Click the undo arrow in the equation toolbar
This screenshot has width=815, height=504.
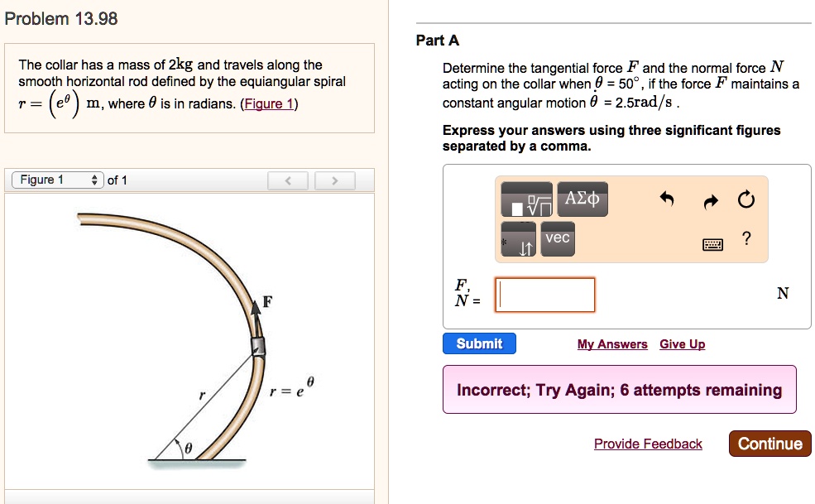pos(669,199)
